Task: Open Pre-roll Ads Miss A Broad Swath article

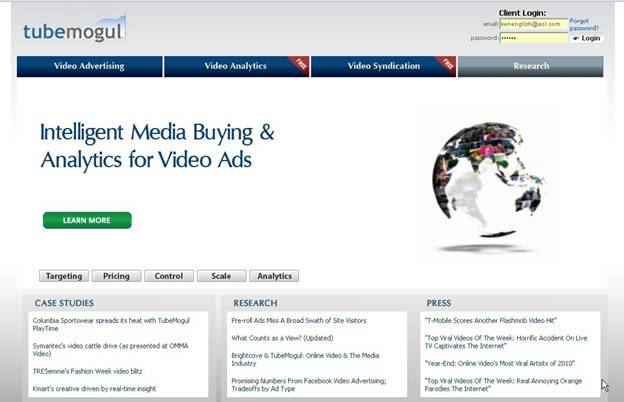Action: (x=299, y=320)
